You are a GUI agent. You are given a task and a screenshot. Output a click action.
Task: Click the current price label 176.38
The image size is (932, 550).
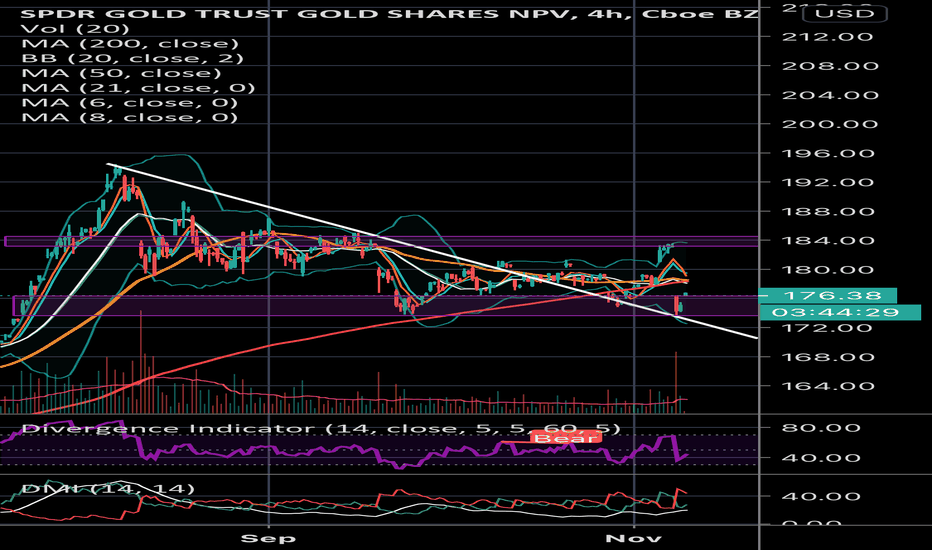(x=828, y=296)
